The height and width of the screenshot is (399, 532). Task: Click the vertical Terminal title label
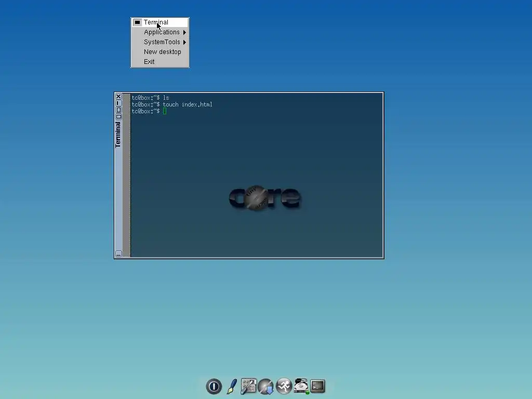118,135
